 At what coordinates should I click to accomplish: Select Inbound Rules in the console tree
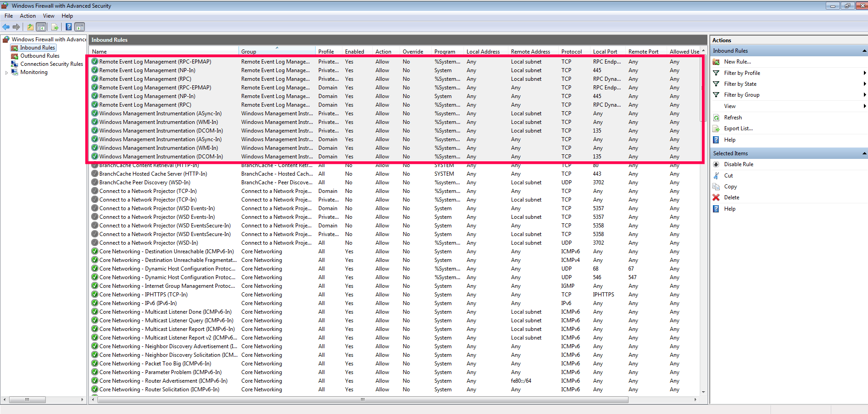pos(37,48)
